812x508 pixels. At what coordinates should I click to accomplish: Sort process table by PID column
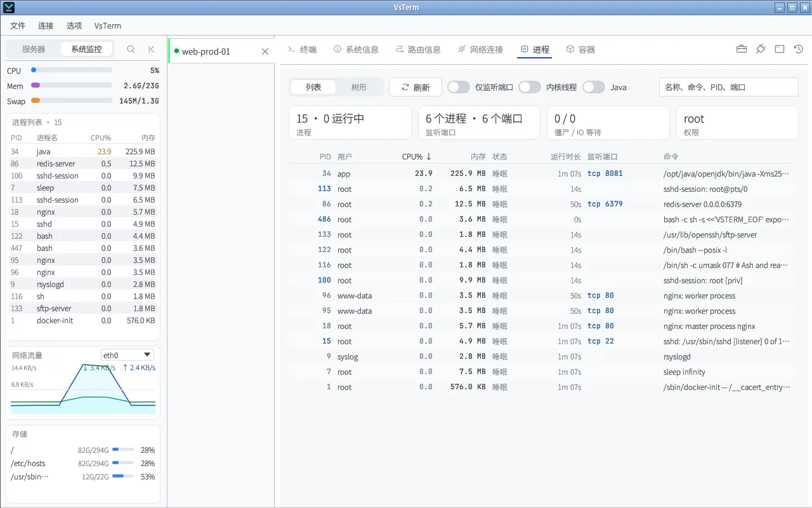coord(325,156)
